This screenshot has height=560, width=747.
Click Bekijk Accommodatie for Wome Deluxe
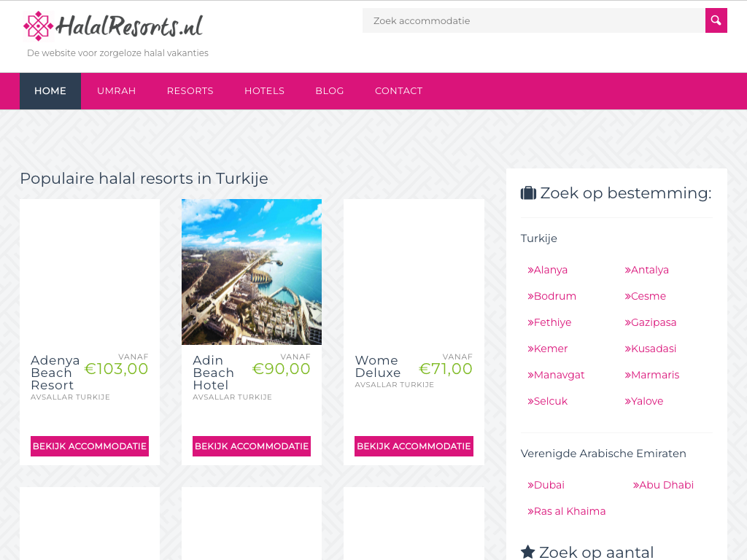[x=414, y=446]
